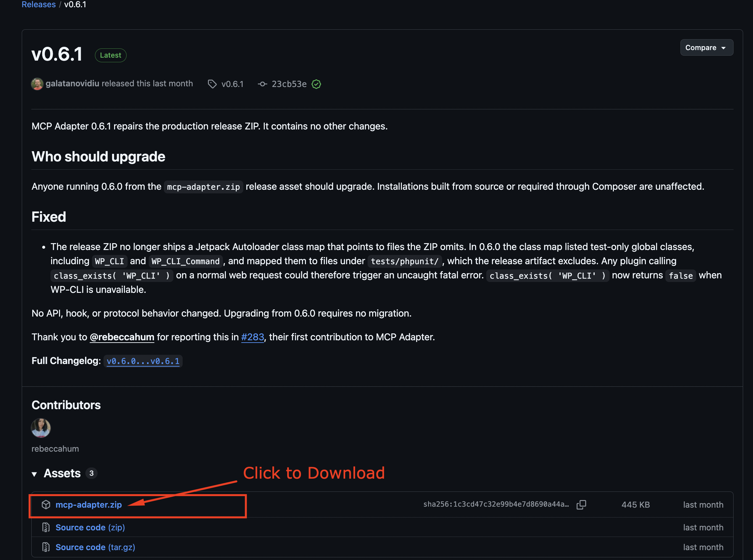Download Source code (zip)
Viewport: 753px width, 560px height.
click(x=90, y=527)
